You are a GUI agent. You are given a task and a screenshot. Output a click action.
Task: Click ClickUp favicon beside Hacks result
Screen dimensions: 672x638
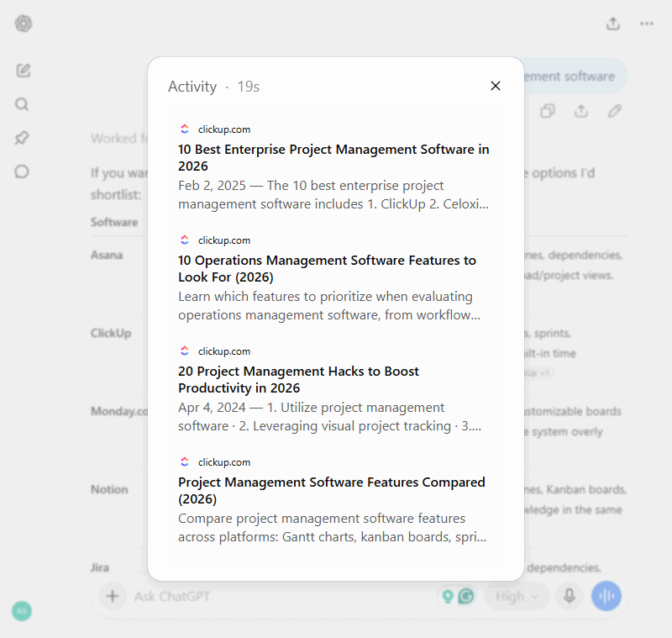(185, 351)
